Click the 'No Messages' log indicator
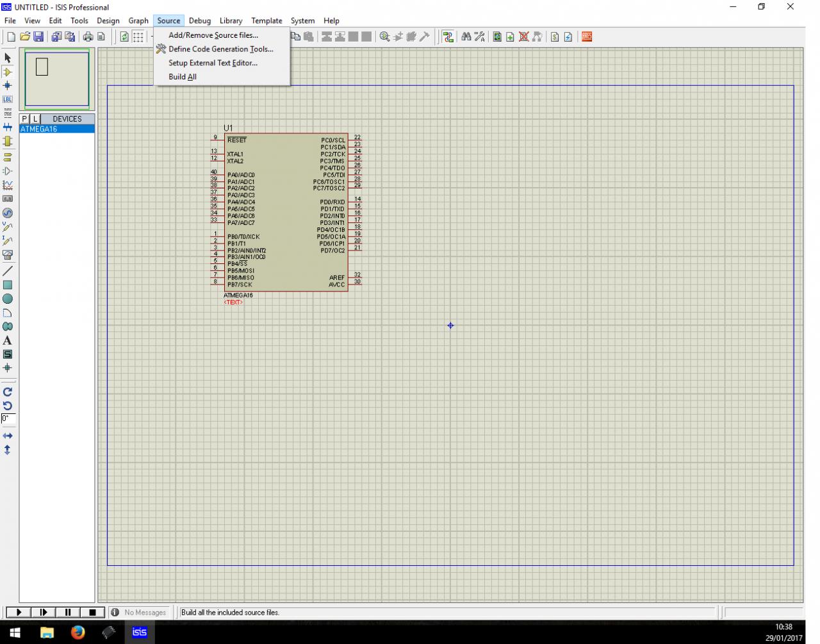820x644 pixels. click(x=140, y=613)
